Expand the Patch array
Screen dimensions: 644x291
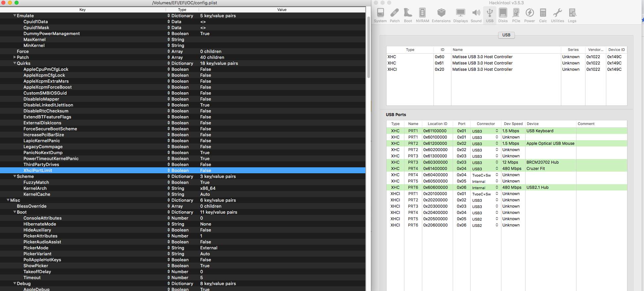15,57
